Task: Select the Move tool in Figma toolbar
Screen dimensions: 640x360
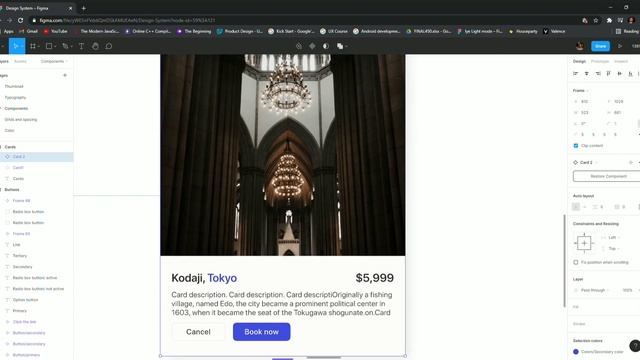Action: (x=16, y=46)
